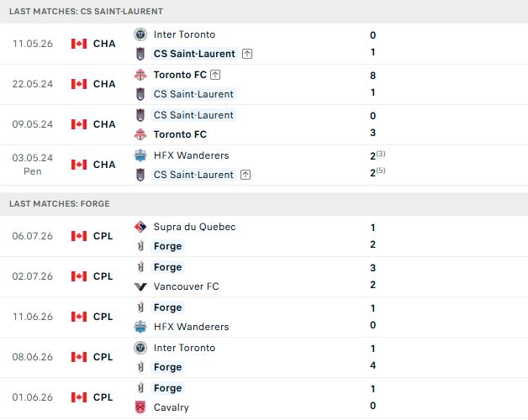The width and height of the screenshot is (528, 420).
Task: Click the advancing arrow icon beside Toronto FC
Action: click(215, 75)
